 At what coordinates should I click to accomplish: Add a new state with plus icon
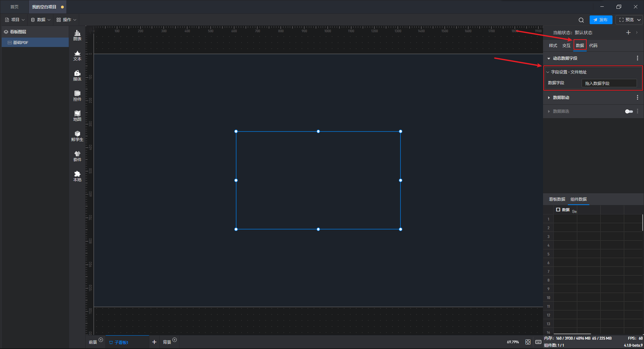(x=628, y=33)
